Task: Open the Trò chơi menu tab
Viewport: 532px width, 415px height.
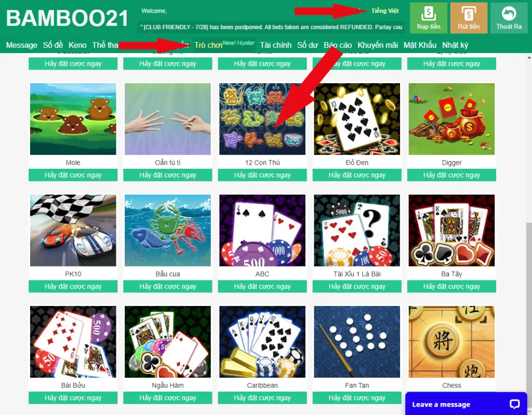Action: pyautogui.click(x=208, y=45)
